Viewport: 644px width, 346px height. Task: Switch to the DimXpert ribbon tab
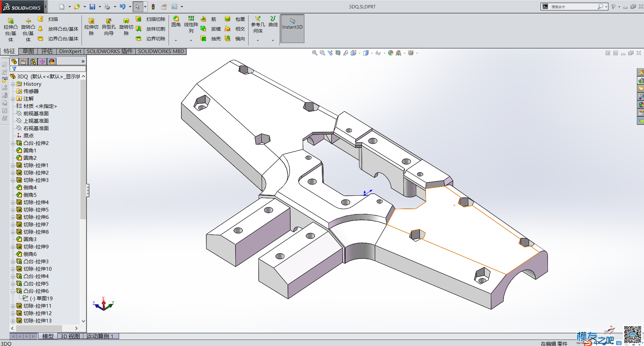[x=70, y=51]
